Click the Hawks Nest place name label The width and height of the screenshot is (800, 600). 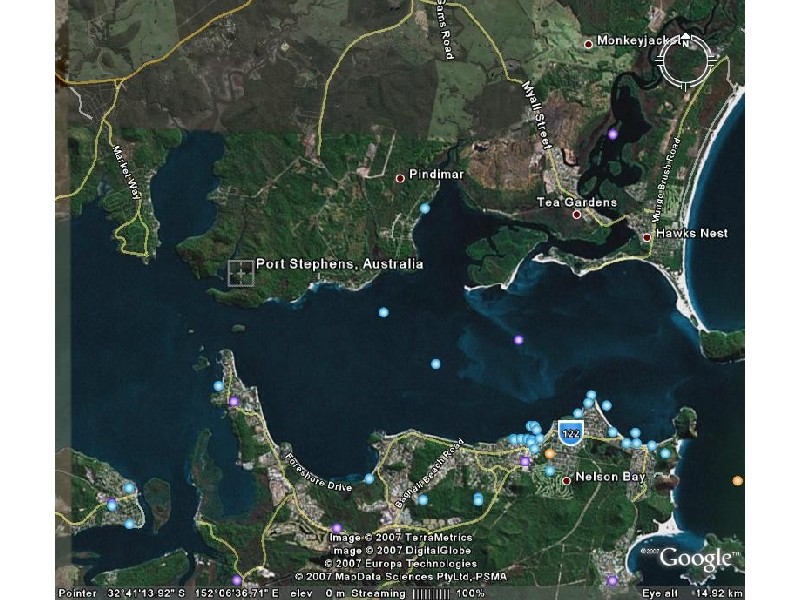(x=692, y=233)
